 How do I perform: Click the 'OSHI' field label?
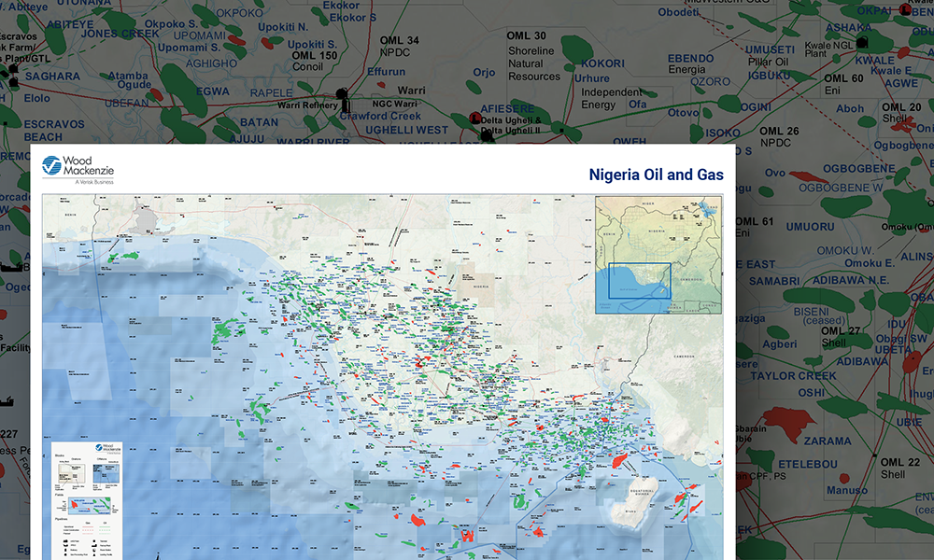812,393
